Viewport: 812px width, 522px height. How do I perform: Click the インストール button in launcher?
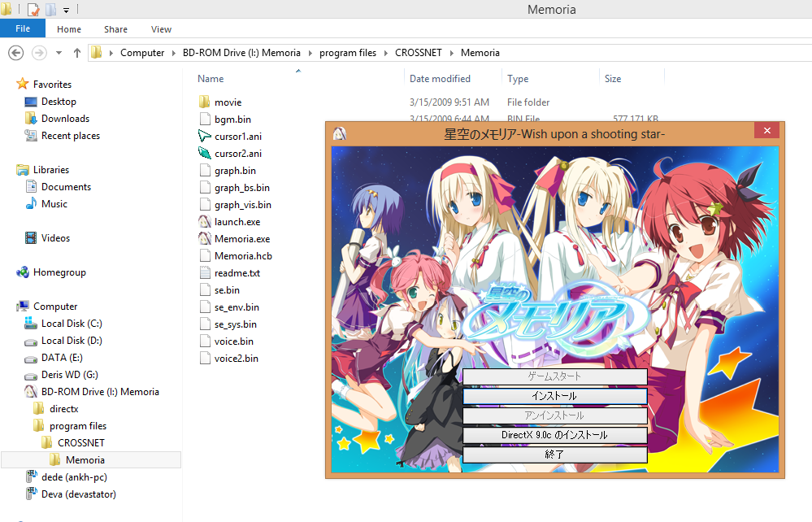(x=554, y=396)
